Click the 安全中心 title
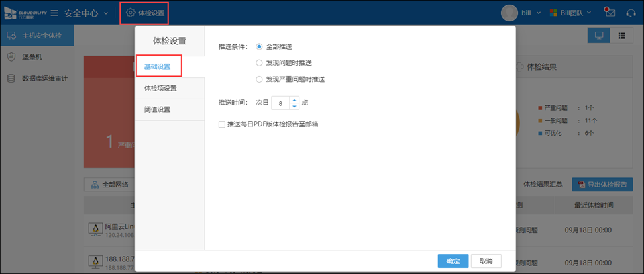This screenshot has height=274, width=644. click(x=81, y=13)
